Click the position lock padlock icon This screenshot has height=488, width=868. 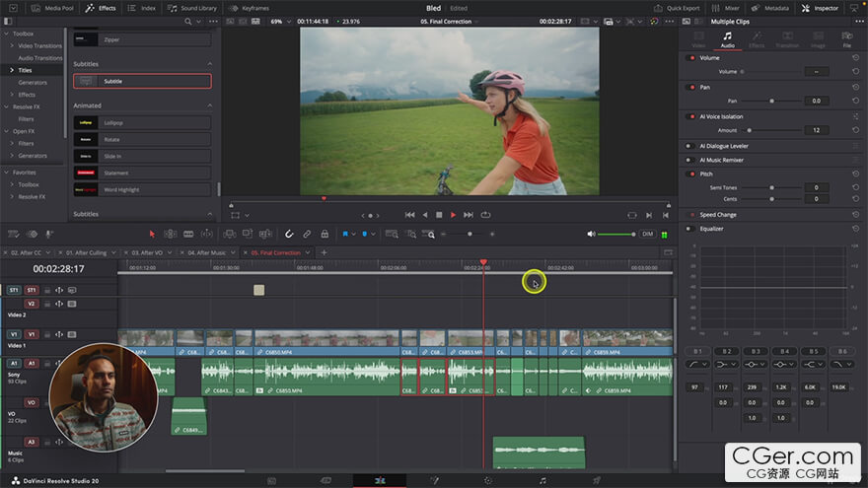click(325, 234)
